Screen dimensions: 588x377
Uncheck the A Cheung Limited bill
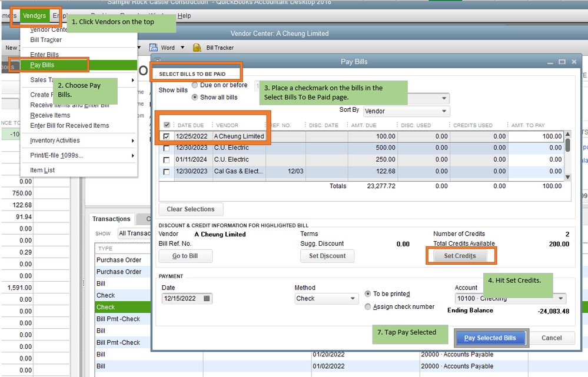[x=167, y=136]
